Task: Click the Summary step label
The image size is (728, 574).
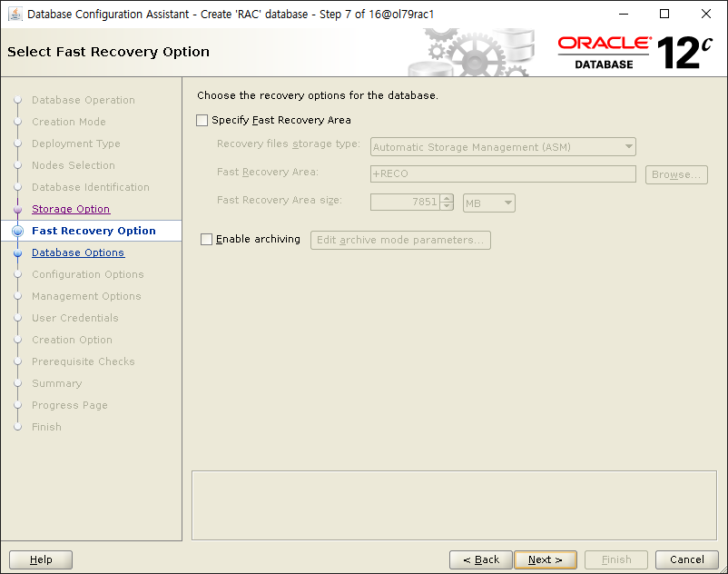Action: click(x=56, y=383)
